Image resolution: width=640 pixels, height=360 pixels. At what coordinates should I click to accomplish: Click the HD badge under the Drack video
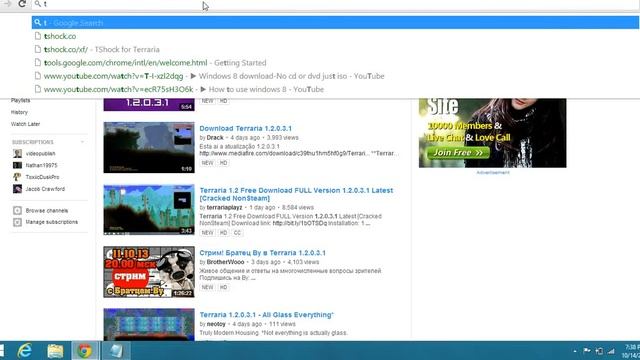[223, 163]
